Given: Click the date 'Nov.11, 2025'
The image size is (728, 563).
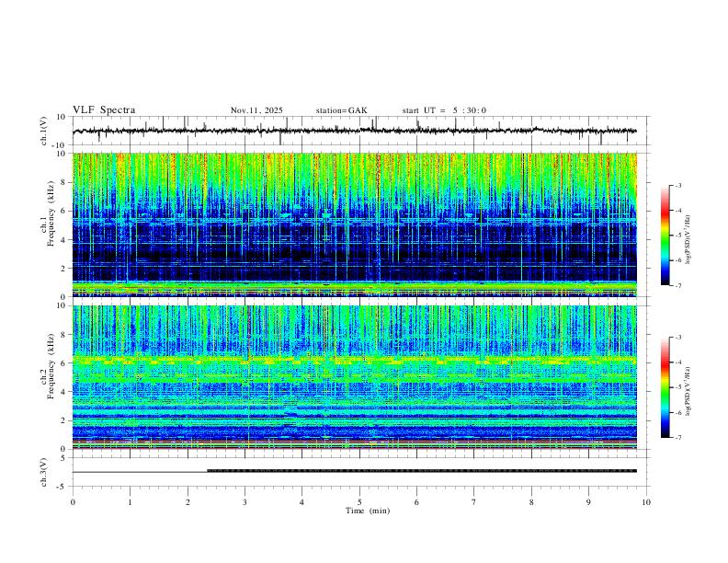Looking at the screenshot, I should click(256, 110).
